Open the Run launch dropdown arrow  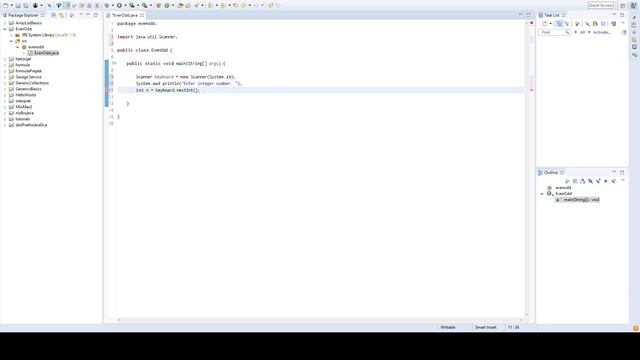click(125, 5)
